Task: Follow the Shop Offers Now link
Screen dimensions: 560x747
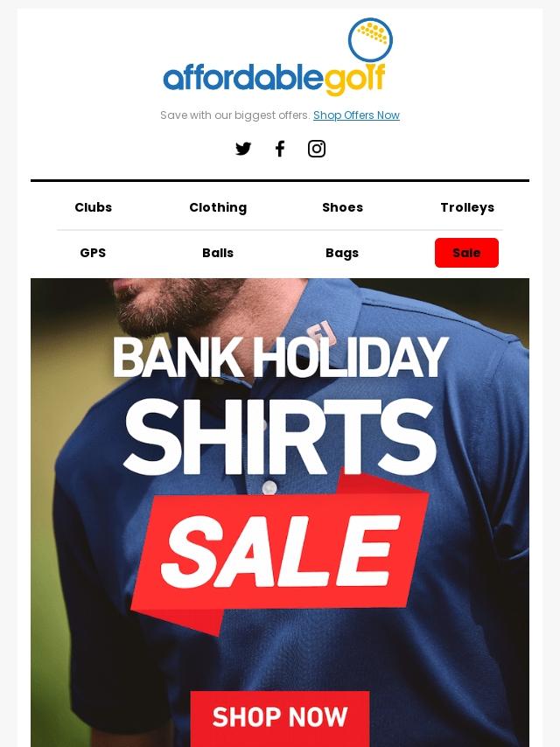Action: [x=356, y=115]
